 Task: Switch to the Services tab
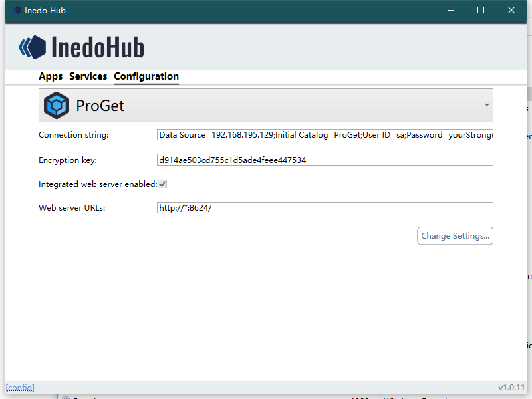point(88,76)
